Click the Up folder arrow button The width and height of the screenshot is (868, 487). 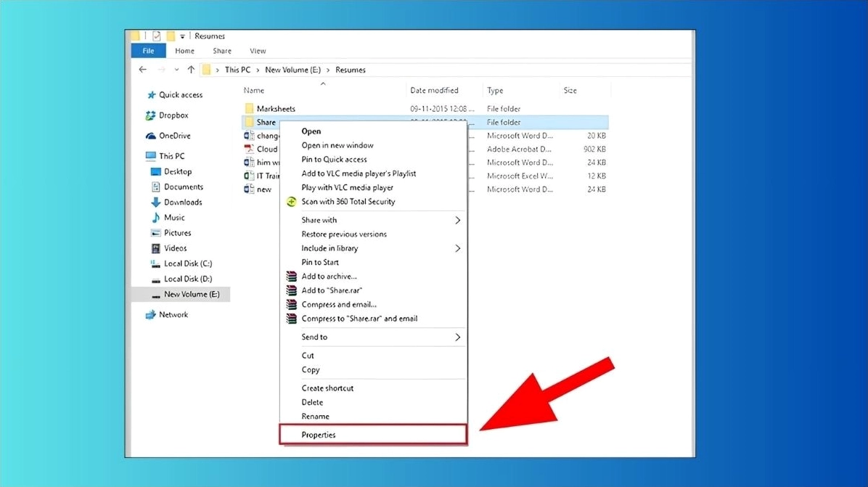click(x=191, y=70)
